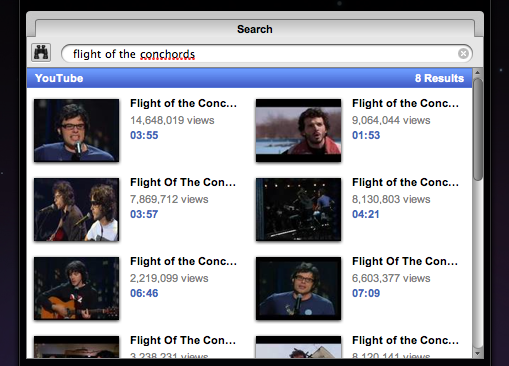The height and width of the screenshot is (366, 509).
Task: Click the 04:21 duration label
Action: pos(366,214)
